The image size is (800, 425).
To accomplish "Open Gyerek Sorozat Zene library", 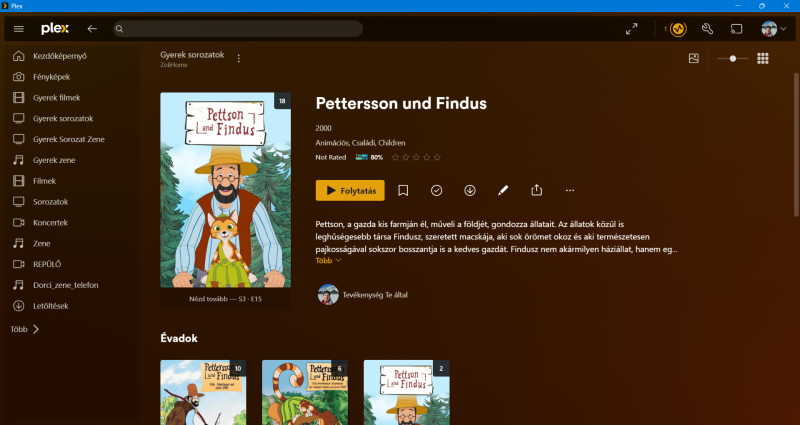I will click(71, 139).
